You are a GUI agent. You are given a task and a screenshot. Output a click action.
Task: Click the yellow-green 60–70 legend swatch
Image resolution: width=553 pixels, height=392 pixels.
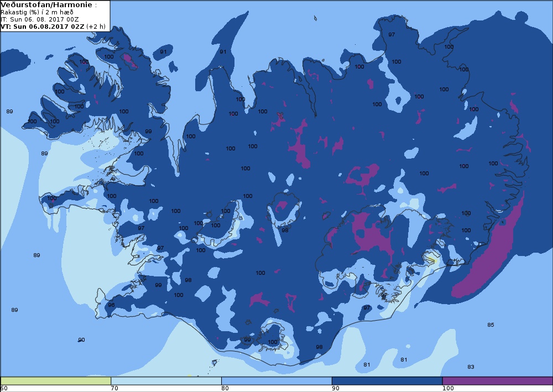pyautogui.click(x=56, y=381)
